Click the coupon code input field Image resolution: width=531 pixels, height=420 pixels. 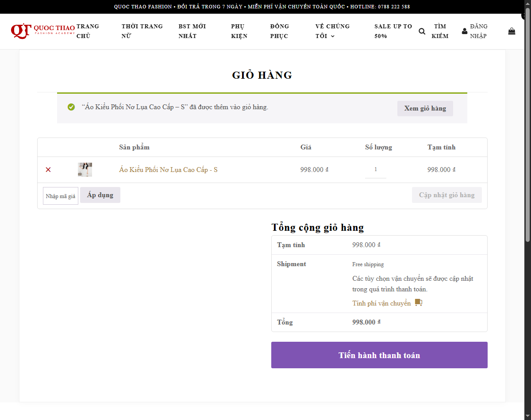click(x=61, y=196)
